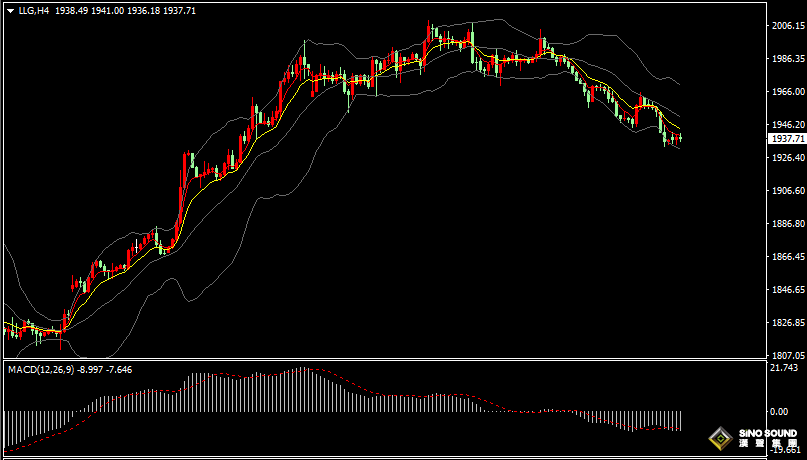
Task: Click the 1846.65 price axis label
Action: (x=786, y=290)
